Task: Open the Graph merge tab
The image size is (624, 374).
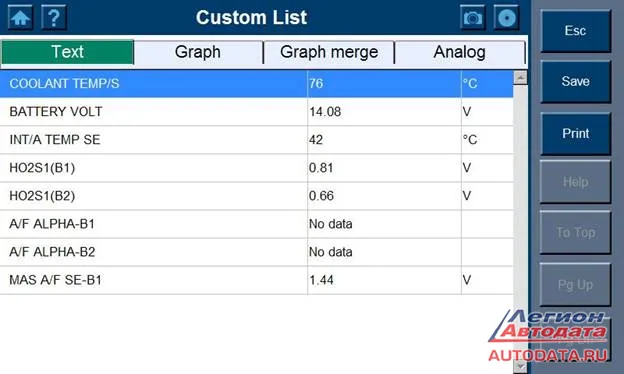Action: coord(329,52)
